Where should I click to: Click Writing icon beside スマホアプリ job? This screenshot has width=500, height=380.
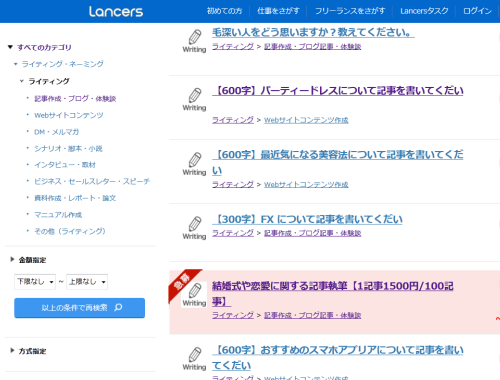point(194,359)
